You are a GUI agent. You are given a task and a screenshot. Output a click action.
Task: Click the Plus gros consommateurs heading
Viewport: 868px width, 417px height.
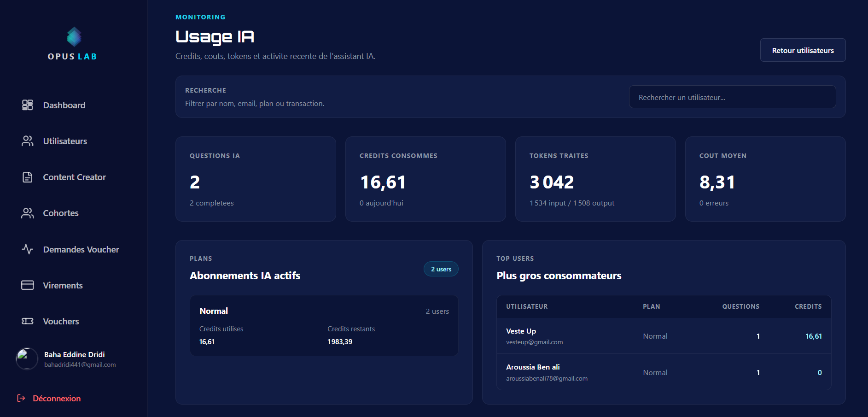[559, 276]
